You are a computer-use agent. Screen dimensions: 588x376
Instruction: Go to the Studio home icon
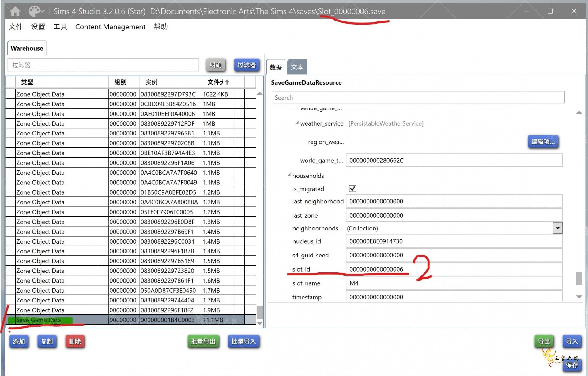15,11
